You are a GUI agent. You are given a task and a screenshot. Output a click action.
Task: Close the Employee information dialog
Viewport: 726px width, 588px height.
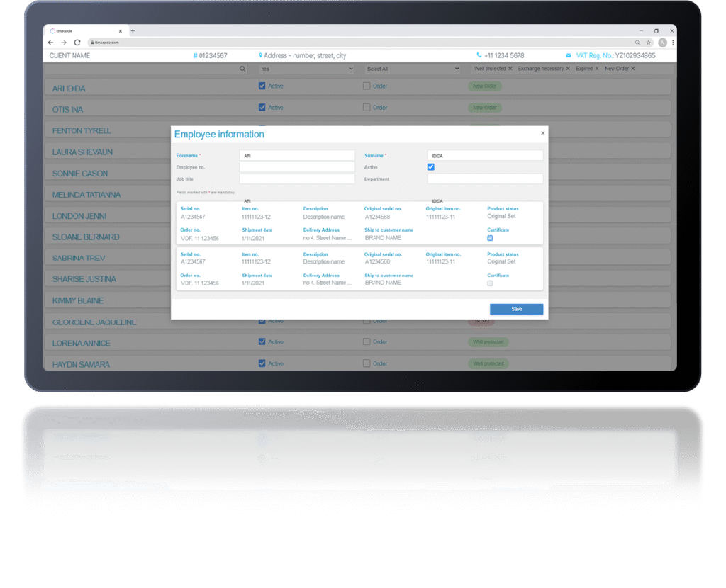[543, 133]
